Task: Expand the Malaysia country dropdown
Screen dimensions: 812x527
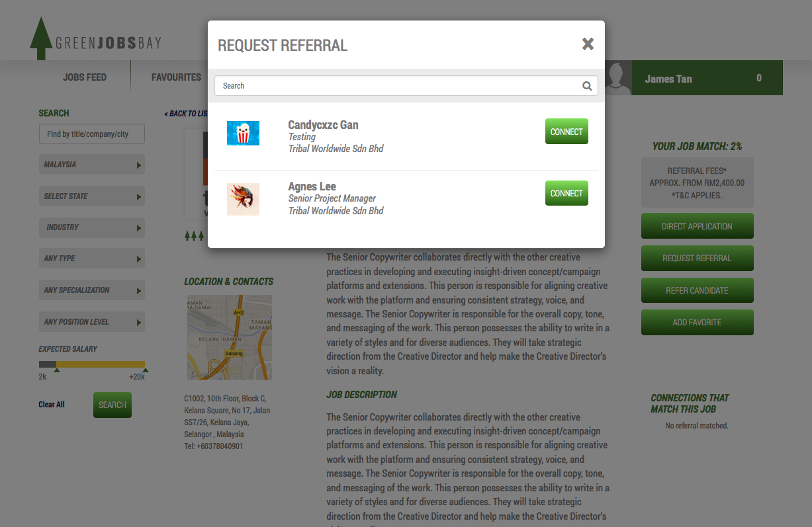Action: point(92,165)
